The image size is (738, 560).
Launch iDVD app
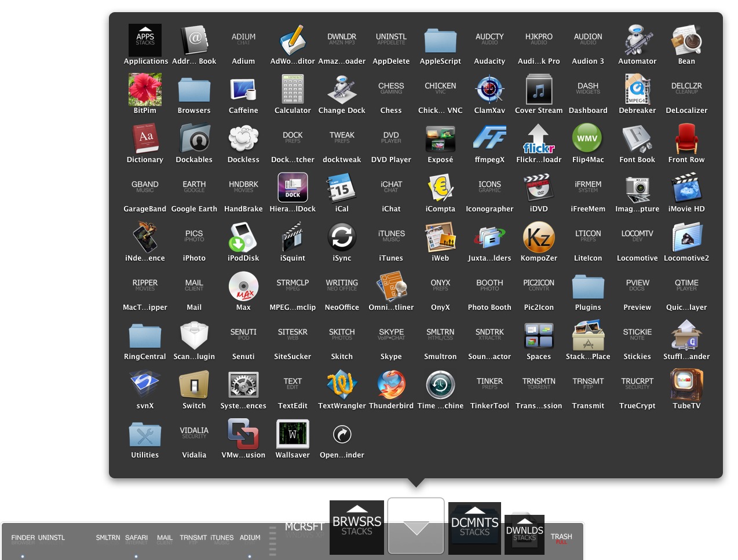click(x=539, y=188)
